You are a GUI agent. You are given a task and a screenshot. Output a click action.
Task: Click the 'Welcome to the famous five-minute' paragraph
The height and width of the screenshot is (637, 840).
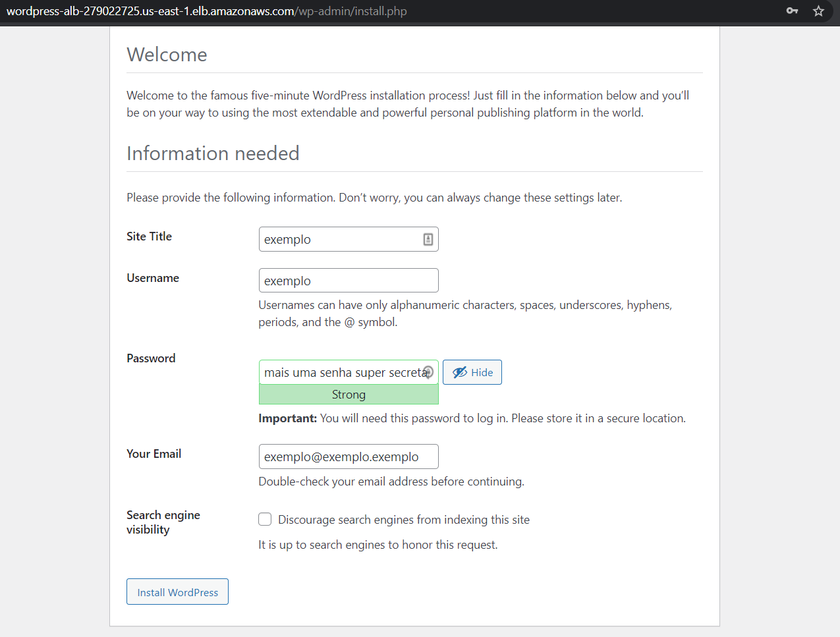(x=408, y=104)
